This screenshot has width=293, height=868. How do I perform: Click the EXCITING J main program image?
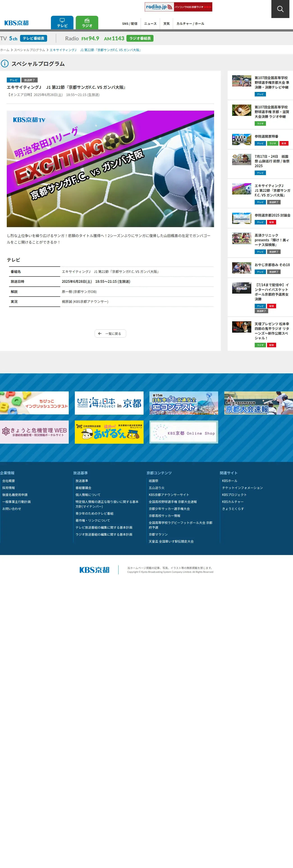[x=110, y=169]
